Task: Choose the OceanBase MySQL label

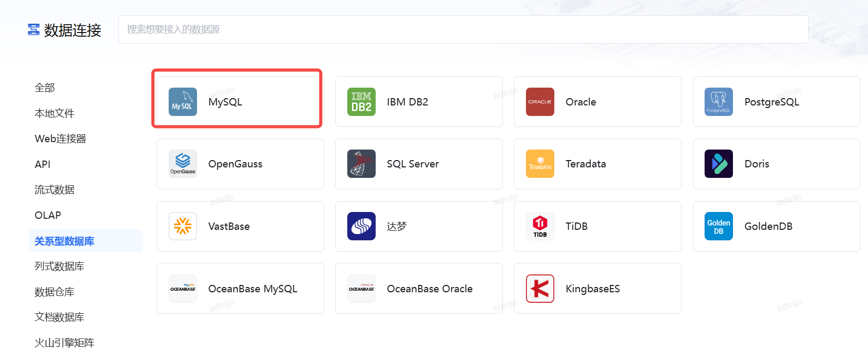Action: (253, 289)
